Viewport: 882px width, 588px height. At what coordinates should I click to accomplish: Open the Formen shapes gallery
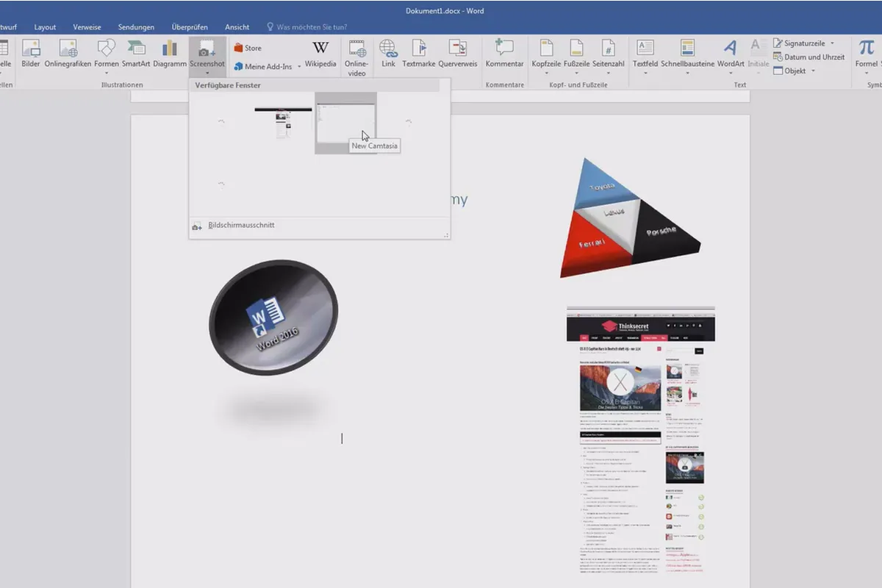(107, 56)
